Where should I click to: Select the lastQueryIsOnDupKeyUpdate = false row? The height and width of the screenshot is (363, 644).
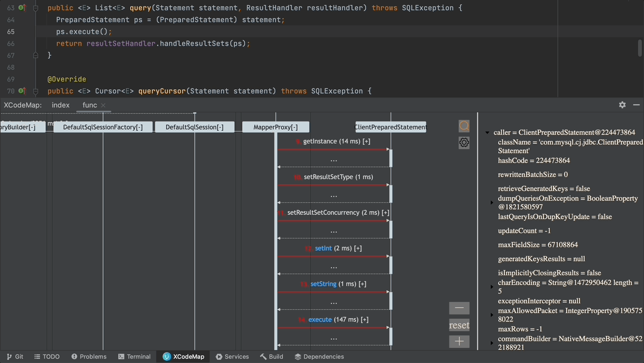554,217
